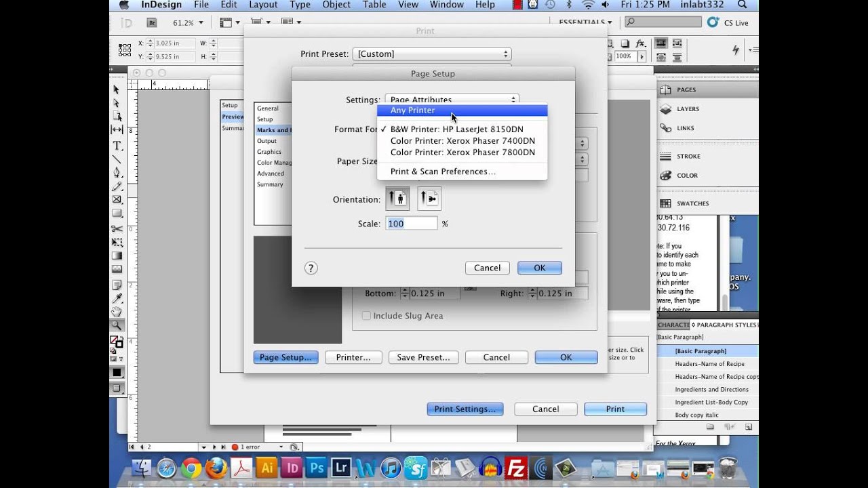Open FileZilla from the Dock
868x488 pixels.
click(x=517, y=468)
